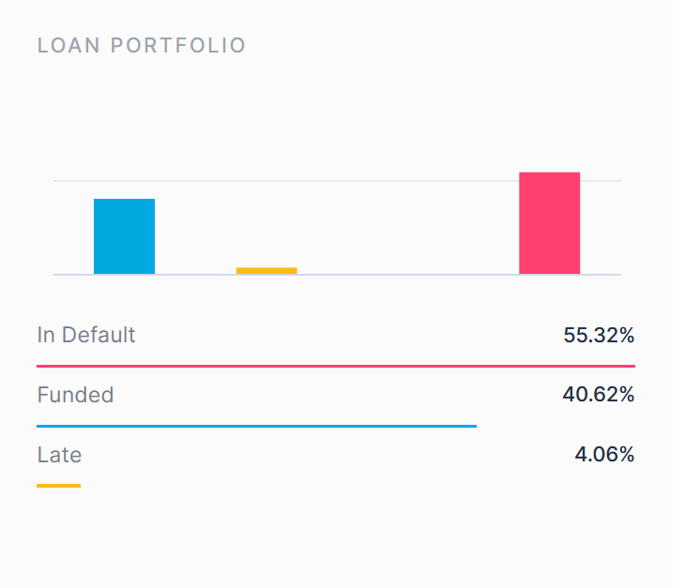This screenshot has height=588, width=700.
Task: Click the blue Funded bar in chart
Action: pyautogui.click(x=124, y=236)
